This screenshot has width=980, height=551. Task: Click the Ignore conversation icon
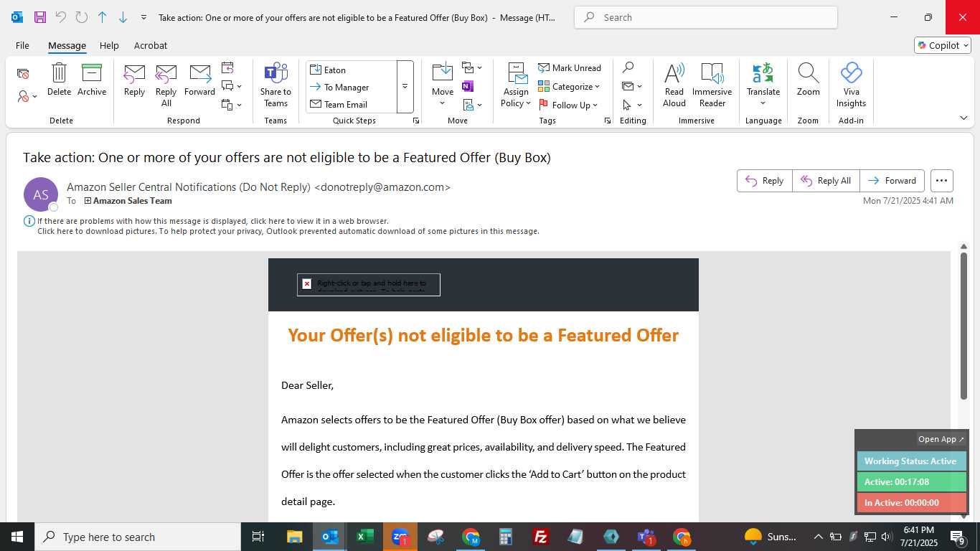pyautogui.click(x=23, y=73)
